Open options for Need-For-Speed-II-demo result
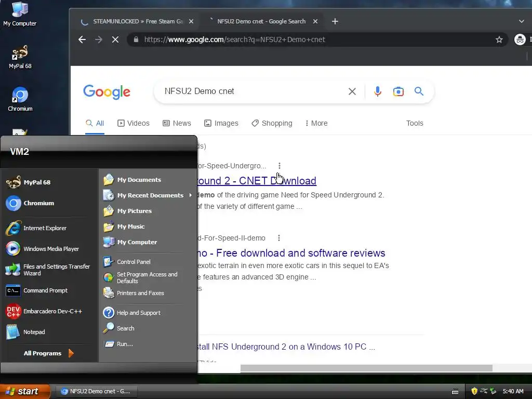 tap(279, 238)
